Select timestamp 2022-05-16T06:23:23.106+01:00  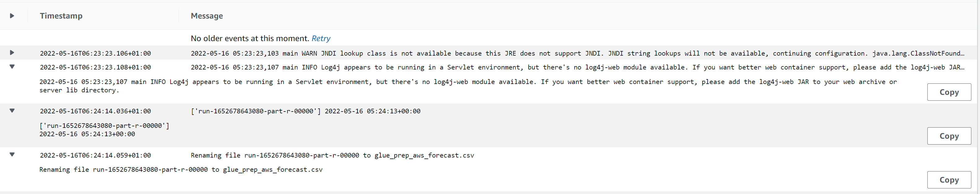click(x=95, y=53)
